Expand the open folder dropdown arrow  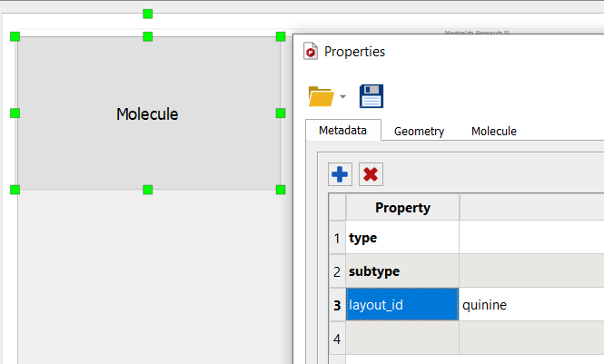342,96
